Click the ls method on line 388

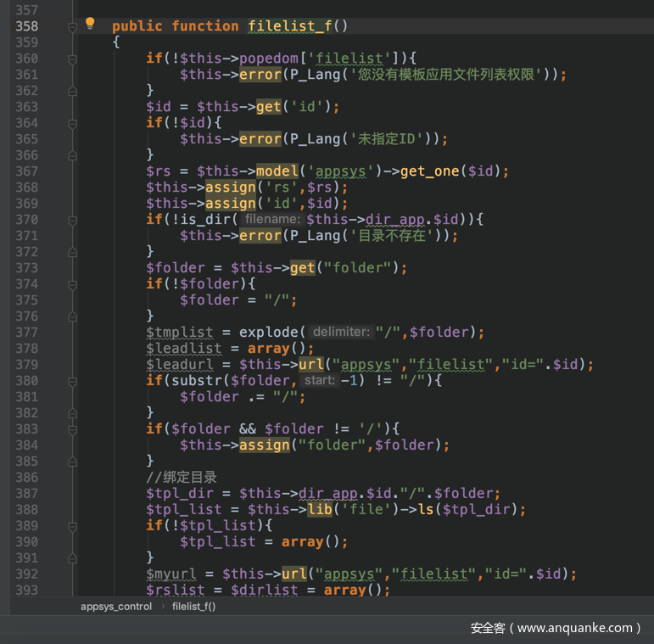point(426,509)
